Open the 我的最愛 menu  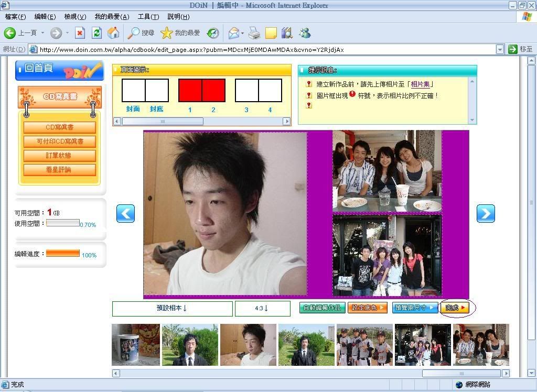(x=112, y=17)
